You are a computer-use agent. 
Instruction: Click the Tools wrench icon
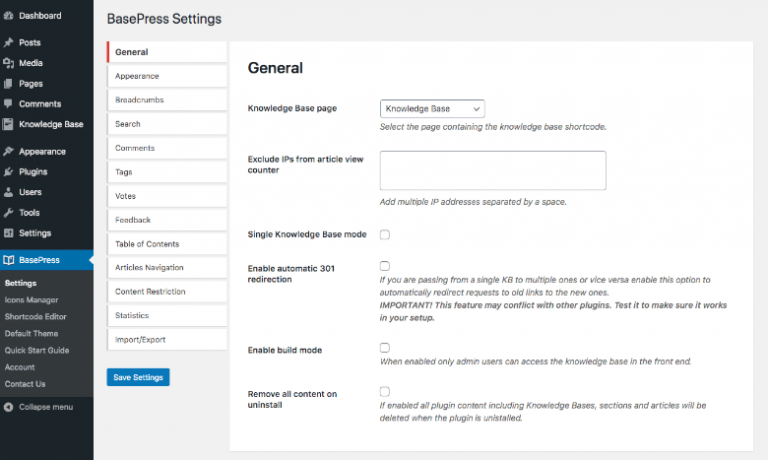[x=8, y=213]
